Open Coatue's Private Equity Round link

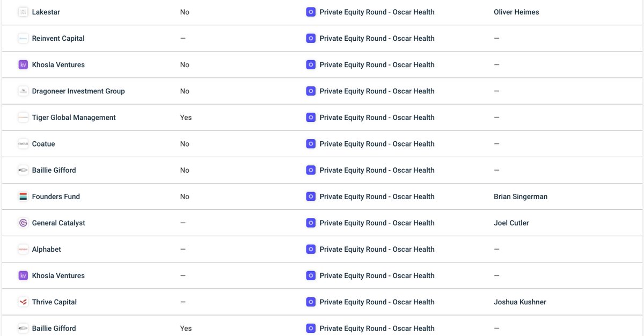(377, 144)
